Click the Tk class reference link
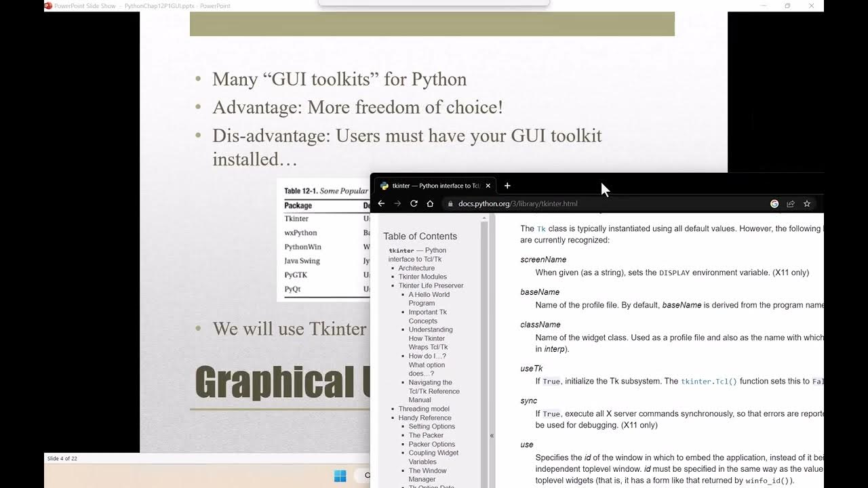The width and height of the screenshot is (868, 488). (x=541, y=229)
